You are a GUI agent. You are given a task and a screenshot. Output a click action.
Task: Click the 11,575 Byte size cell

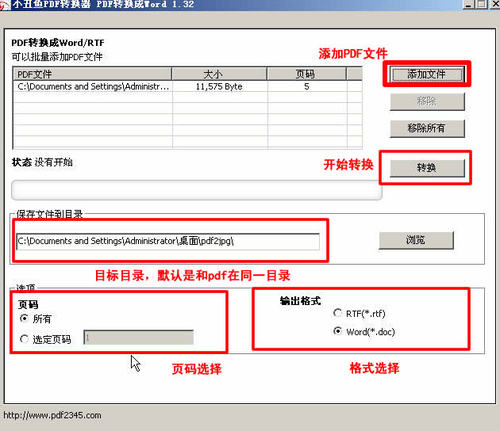219,87
